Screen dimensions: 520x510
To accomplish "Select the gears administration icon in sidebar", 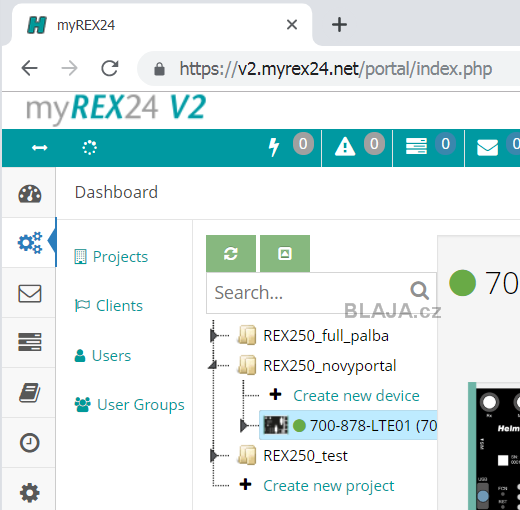I will [30, 242].
